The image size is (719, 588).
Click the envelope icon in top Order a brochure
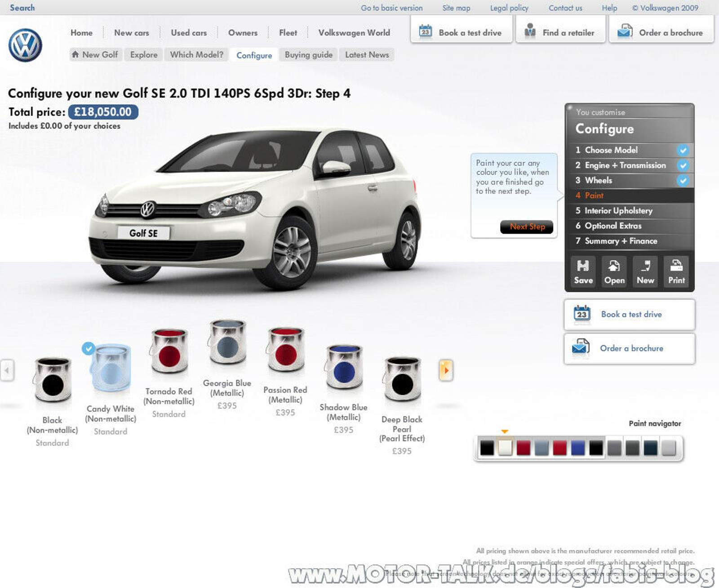tap(625, 31)
